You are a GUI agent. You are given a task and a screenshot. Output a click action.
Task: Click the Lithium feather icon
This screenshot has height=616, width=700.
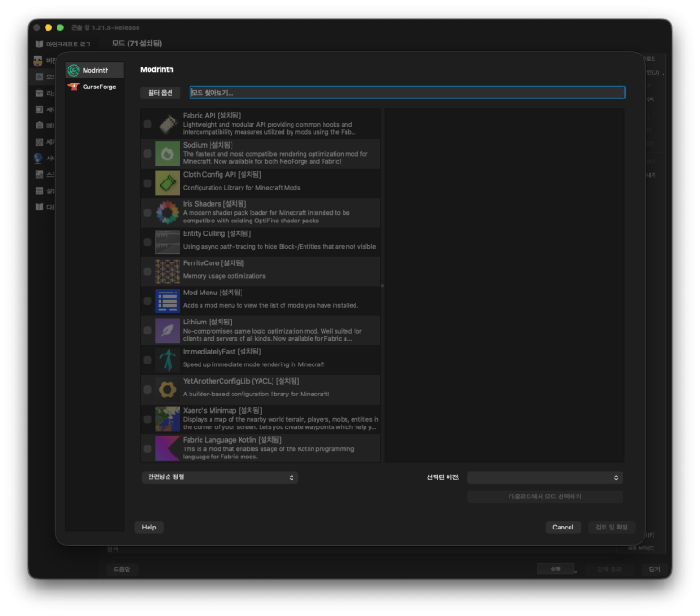pyautogui.click(x=168, y=330)
